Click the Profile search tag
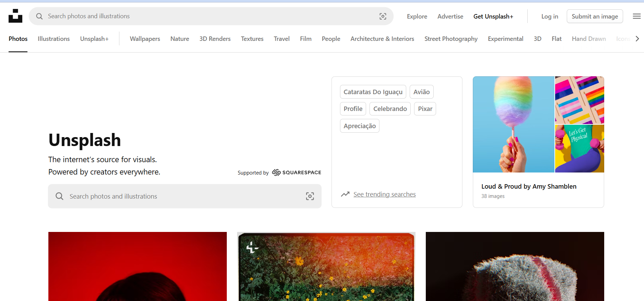 click(353, 109)
